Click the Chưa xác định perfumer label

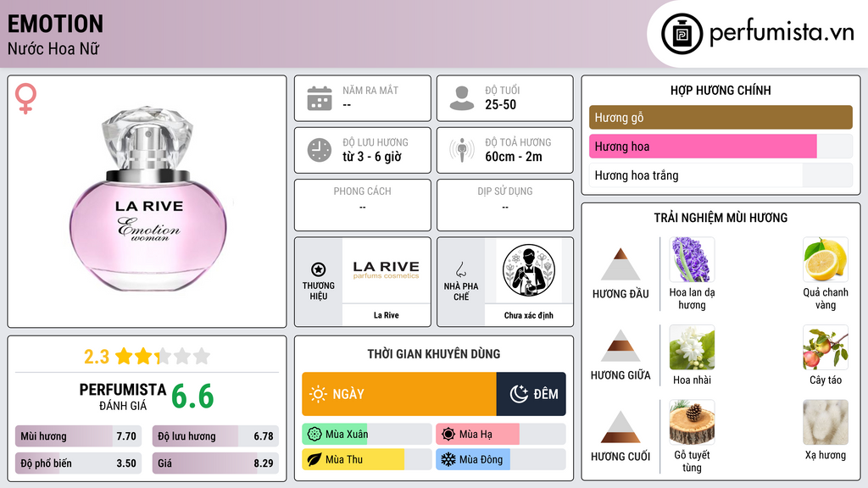529,315
